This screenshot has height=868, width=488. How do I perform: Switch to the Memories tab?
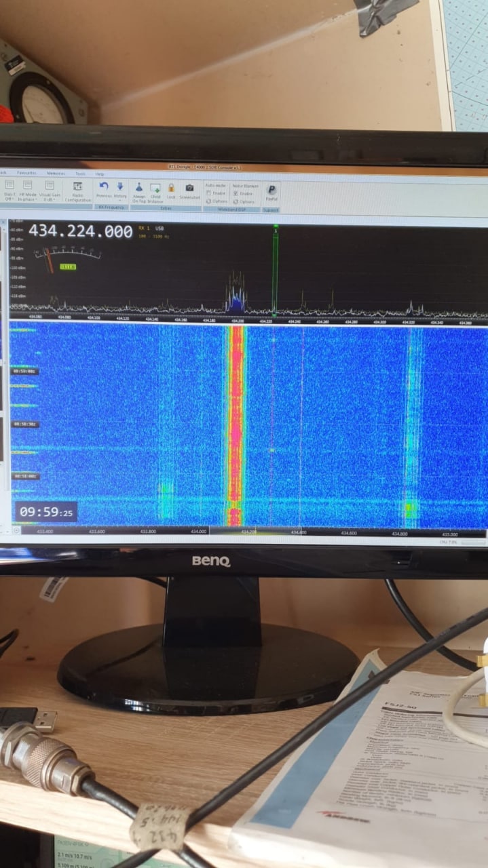pos(56,174)
